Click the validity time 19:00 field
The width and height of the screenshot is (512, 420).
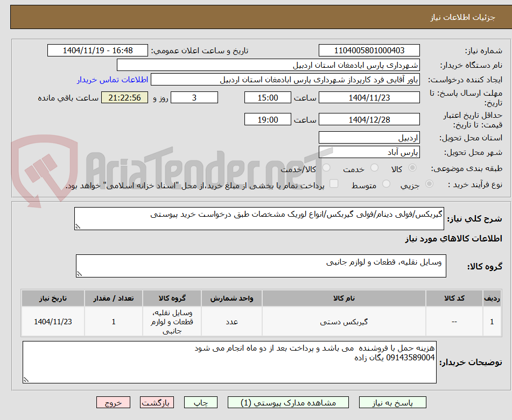coord(268,120)
